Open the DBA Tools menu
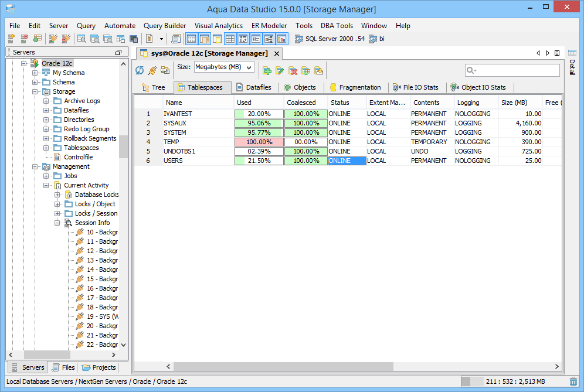The height and width of the screenshot is (392, 584). coord(337,26)
